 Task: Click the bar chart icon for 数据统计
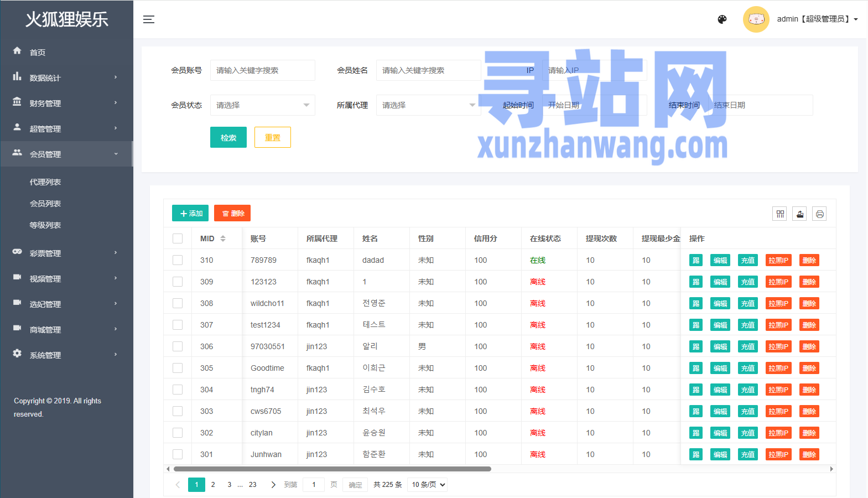pyautogui.click(x=17, y=76)
